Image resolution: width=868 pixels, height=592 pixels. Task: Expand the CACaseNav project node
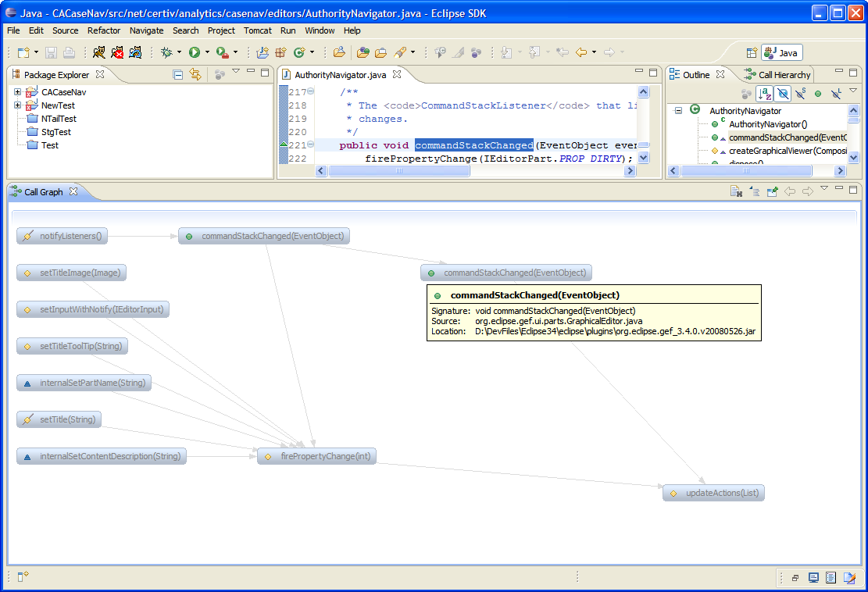click(18, 92)
